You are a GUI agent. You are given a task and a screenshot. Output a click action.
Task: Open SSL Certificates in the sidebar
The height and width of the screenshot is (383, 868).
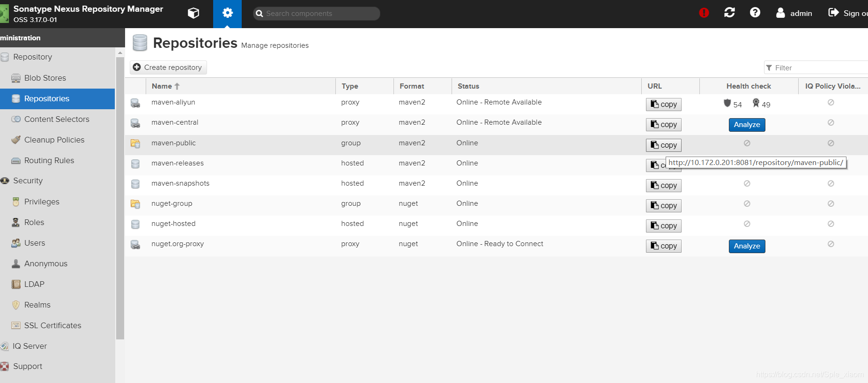[x=57, y=325]
